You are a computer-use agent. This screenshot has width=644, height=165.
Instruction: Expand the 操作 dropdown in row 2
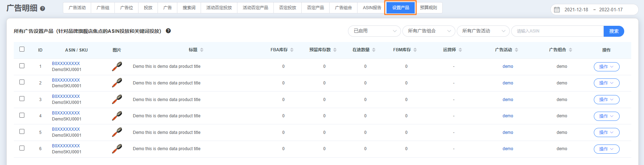click(x=606, y=83)
